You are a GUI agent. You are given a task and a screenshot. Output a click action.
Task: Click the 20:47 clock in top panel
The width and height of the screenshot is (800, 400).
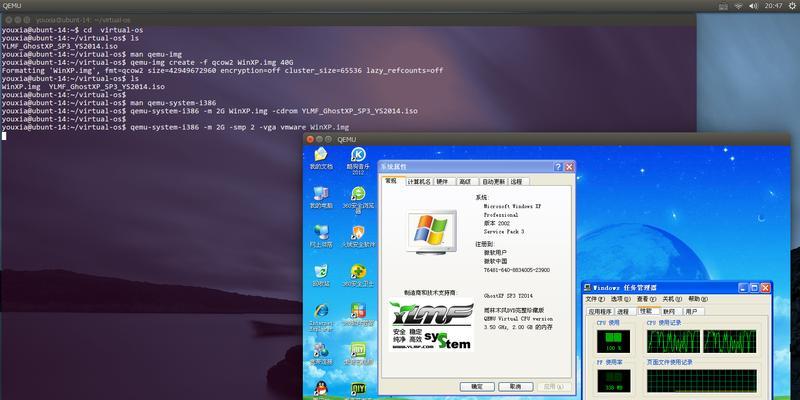(x=773, y=6)
